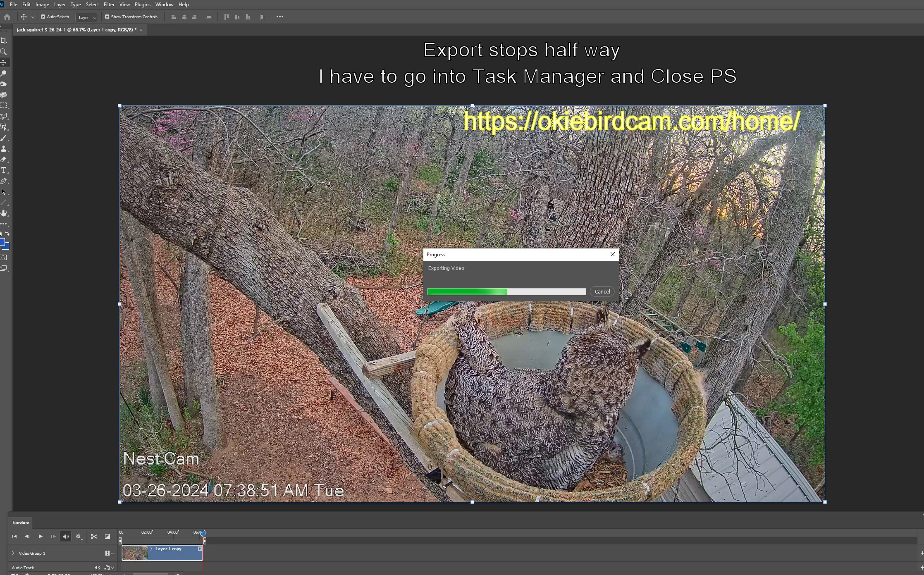
Task: Expand the Video Group 1 track
Action: [13, 553]
